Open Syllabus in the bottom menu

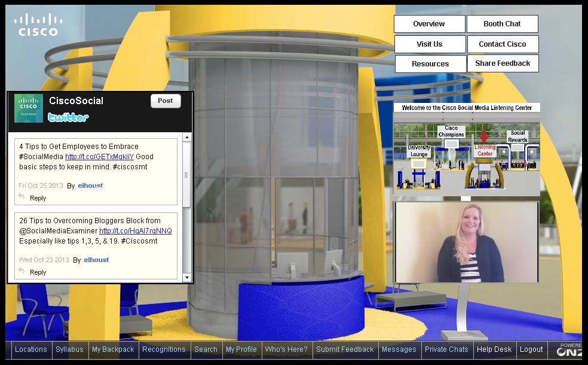click(x=69, y=349)
